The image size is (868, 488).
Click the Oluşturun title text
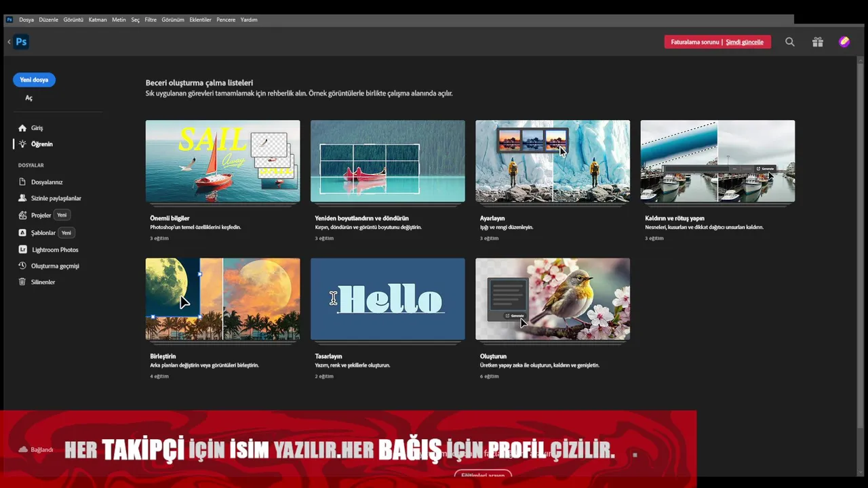click(493, 356)
